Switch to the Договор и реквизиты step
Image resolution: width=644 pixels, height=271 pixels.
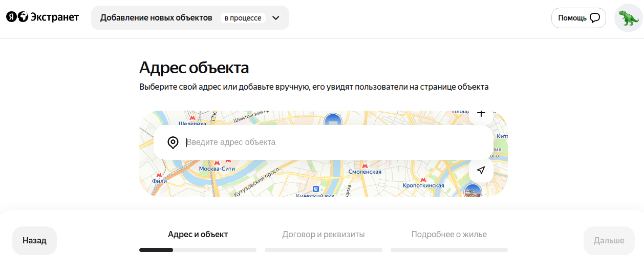[x=323, y=235]
